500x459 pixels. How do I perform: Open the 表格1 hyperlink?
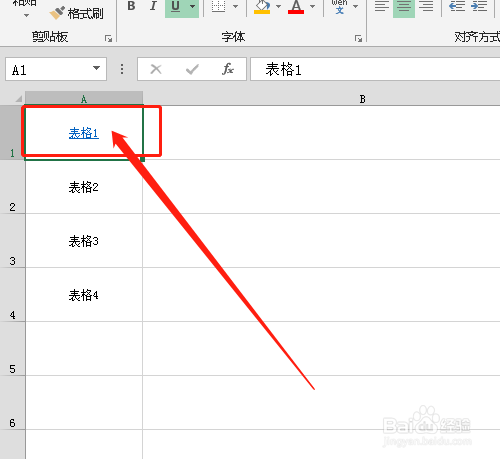[84, 133]
